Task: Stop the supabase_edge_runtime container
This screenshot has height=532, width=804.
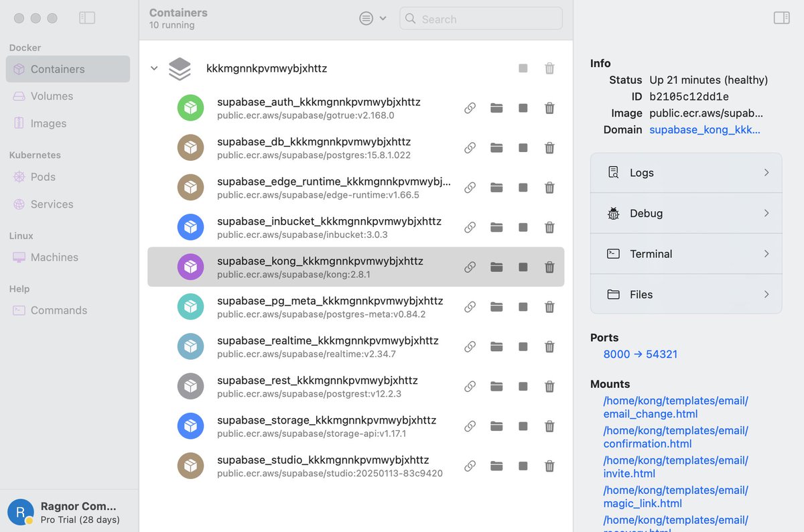Action: click(x=523, y=188)
